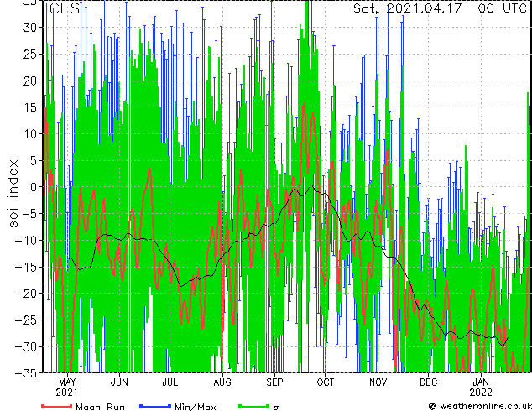The height and width of the screenshot is (411, 532).
Task: Click the y-axis value -15
Action: [x=27, y=268]
